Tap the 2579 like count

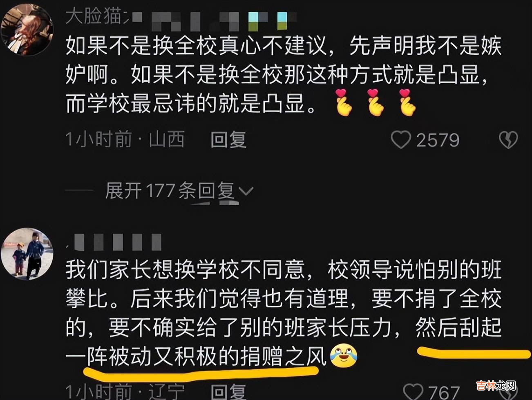[x=438, y=140]
